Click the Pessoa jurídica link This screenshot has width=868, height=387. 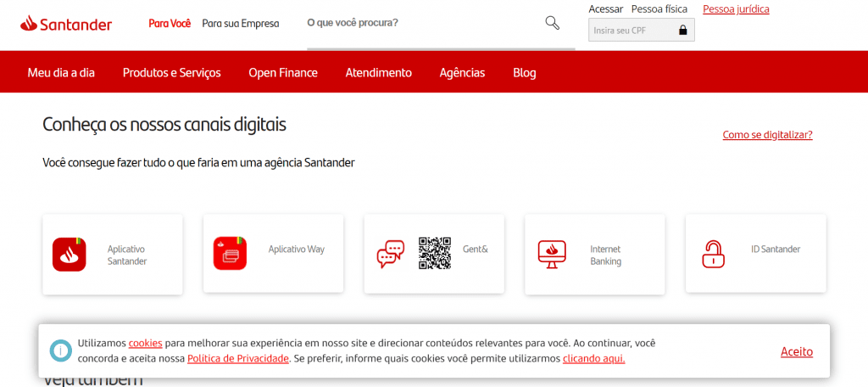tap(736, 9)
